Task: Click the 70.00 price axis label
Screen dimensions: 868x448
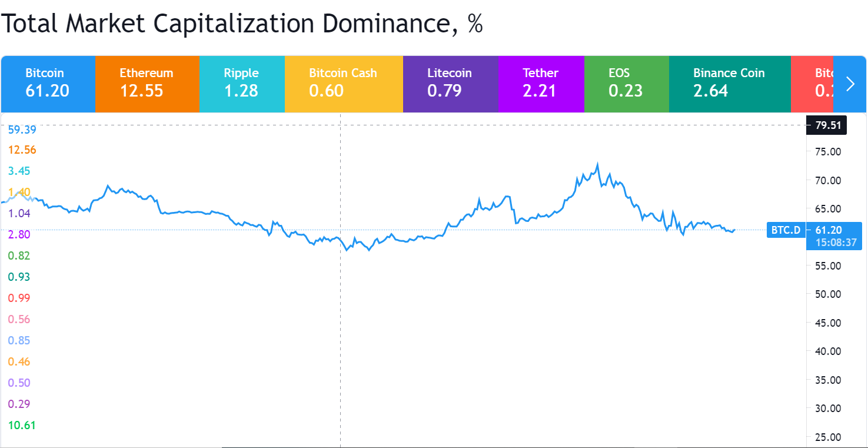Action: [x=828, y=180]
